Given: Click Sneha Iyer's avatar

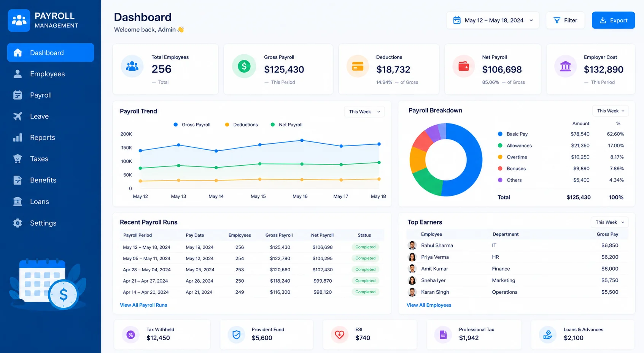Looking at the screenshot, I should (412, 280).
